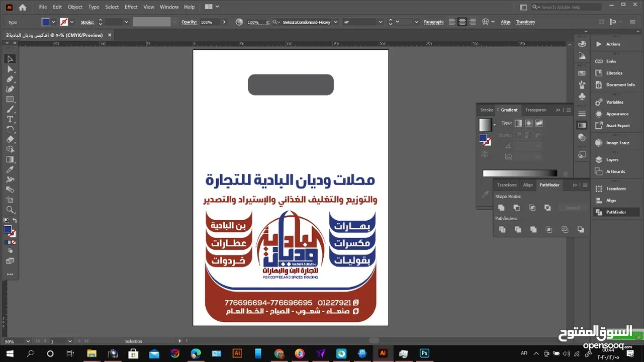Choose Radial gradient type

click(529, 123)
